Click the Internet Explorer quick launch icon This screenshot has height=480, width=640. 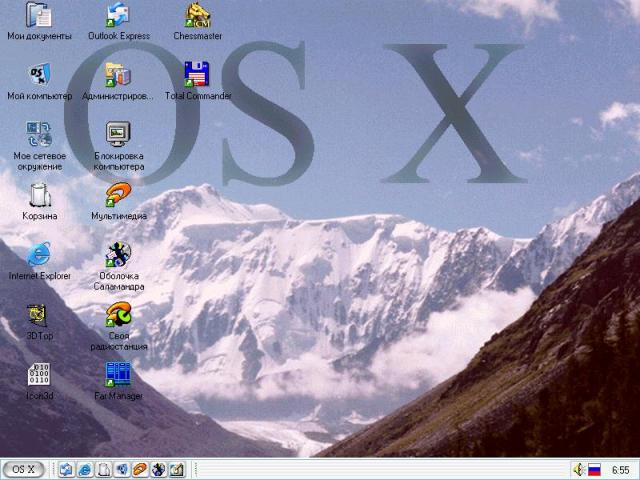[x=84, y=470]
